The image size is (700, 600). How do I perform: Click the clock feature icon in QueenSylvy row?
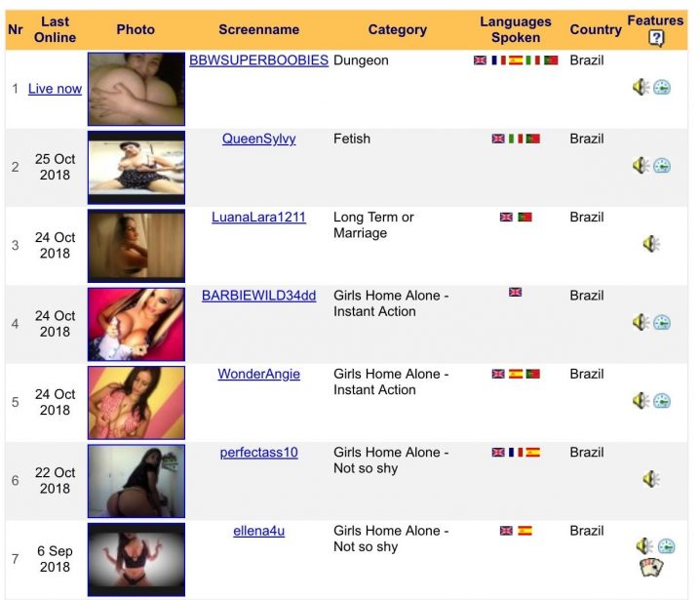[x=662, y=166]
